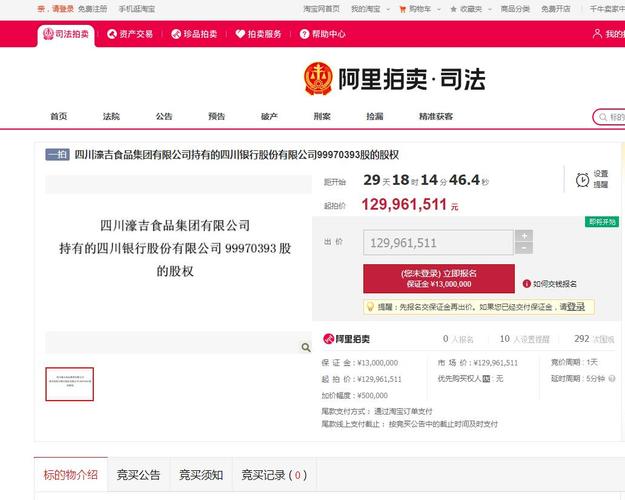
Task: Switch to 标的物介绍 tab
Action: click(x=71, y=474)
